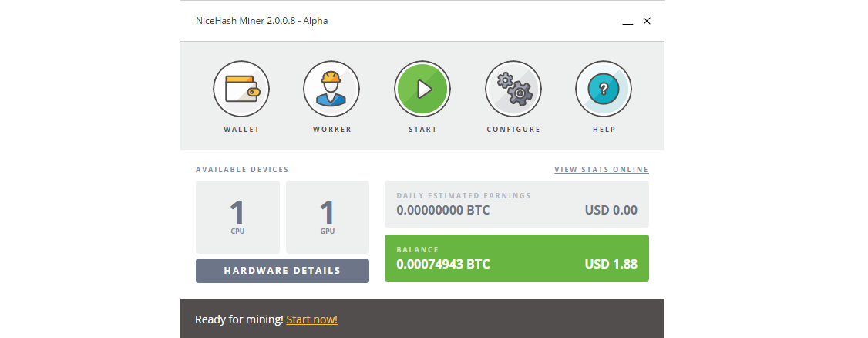Select the CPU device count tile
The height and width of the screenshot is (338, 868).
(x=237, y=217)
